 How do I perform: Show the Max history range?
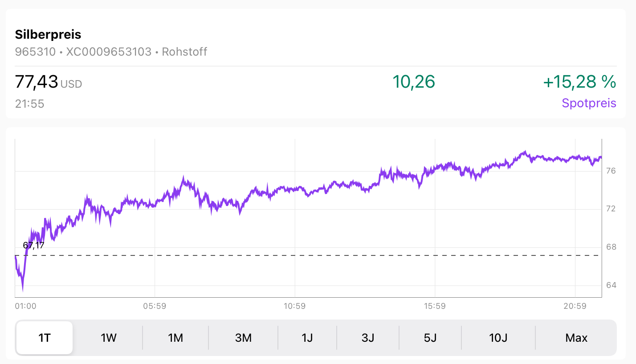[x=576, y=338]
